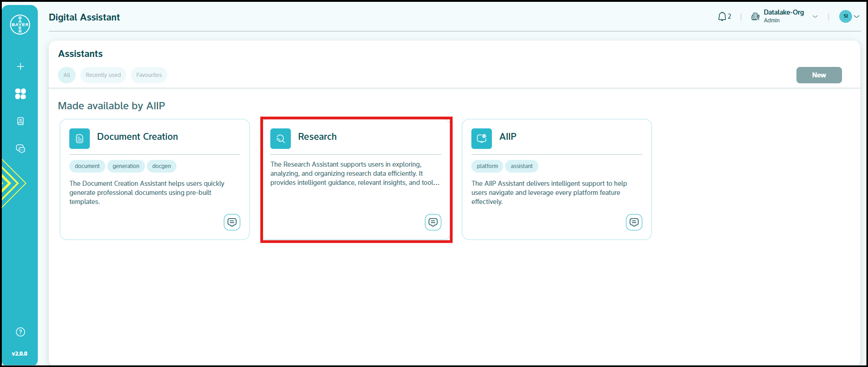Open the notifications bell icon
The height and width of the screenshot is (367, 868).
coord(722,17)
